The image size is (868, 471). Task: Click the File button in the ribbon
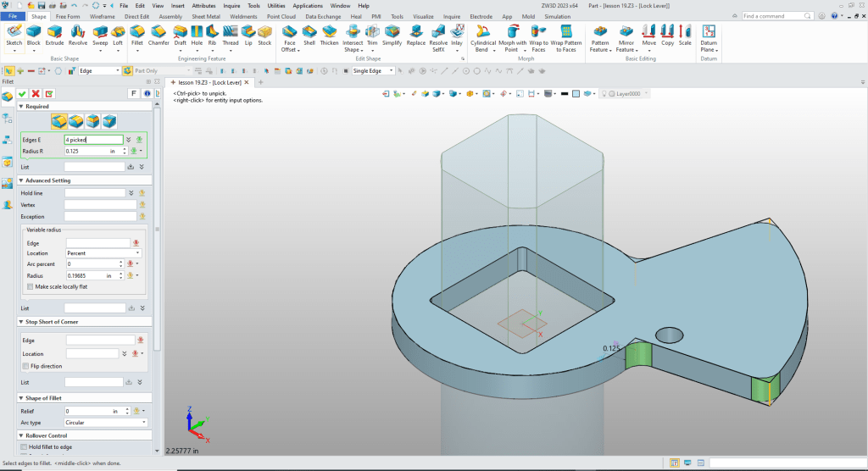click(14, 16)
